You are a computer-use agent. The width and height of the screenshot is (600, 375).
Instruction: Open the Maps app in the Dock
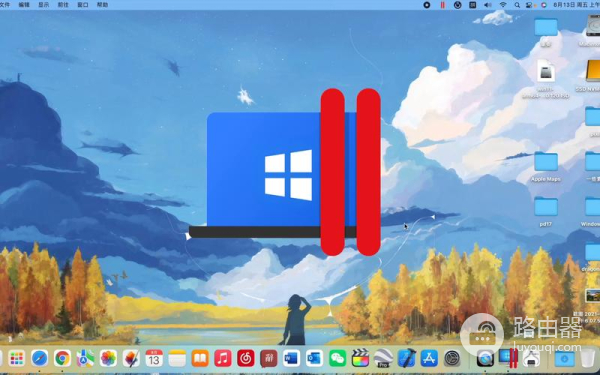(85, 359)
